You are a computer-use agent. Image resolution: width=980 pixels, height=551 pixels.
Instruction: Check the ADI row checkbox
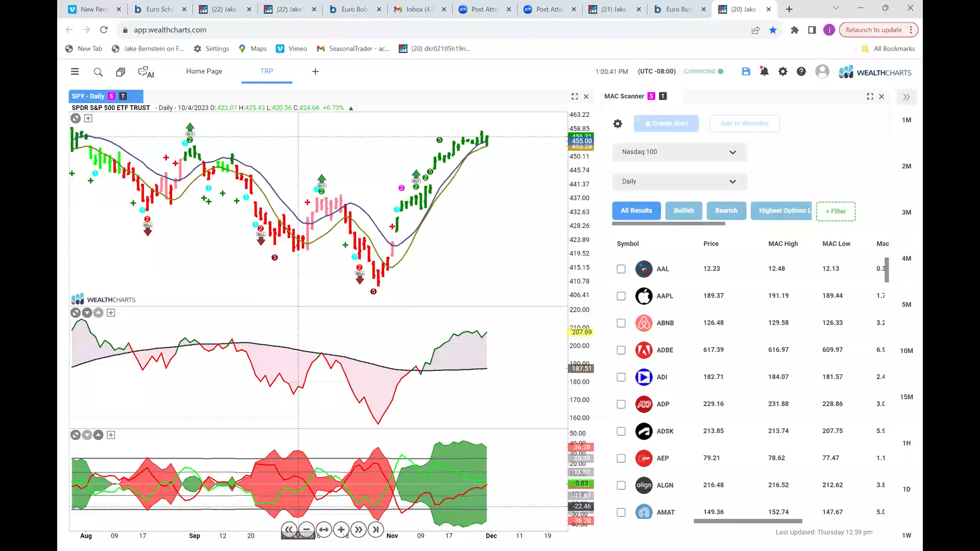(x=621, y=377)
